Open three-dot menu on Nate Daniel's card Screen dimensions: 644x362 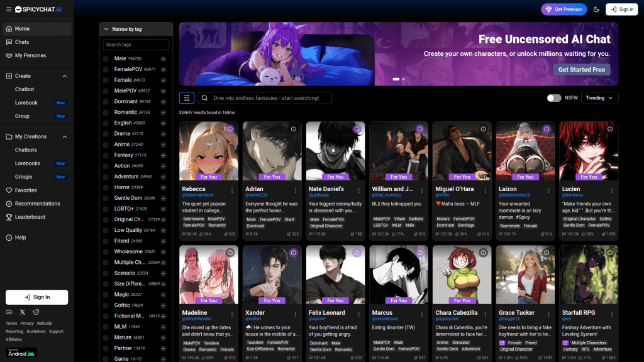coord(358,190)
